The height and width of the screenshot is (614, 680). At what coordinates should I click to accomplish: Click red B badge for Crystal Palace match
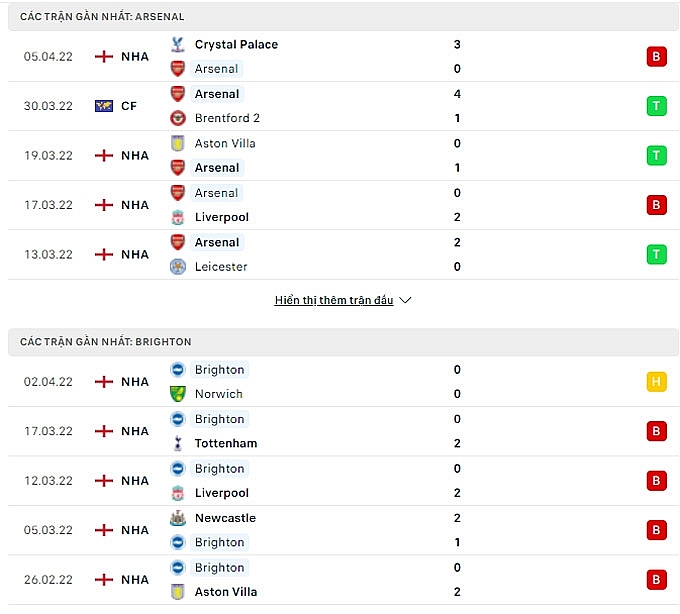coord(656,57)
